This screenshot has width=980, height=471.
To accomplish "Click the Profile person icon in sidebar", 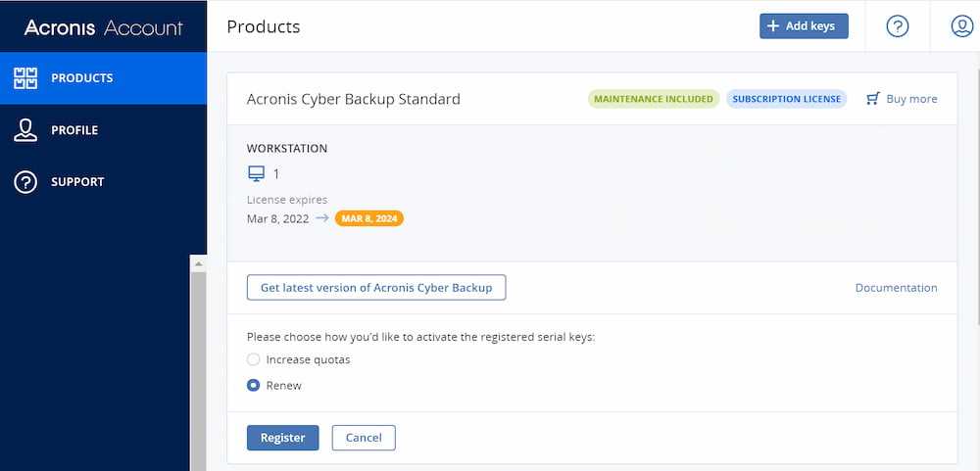I will pyautogui.click(x=25, y=130).
